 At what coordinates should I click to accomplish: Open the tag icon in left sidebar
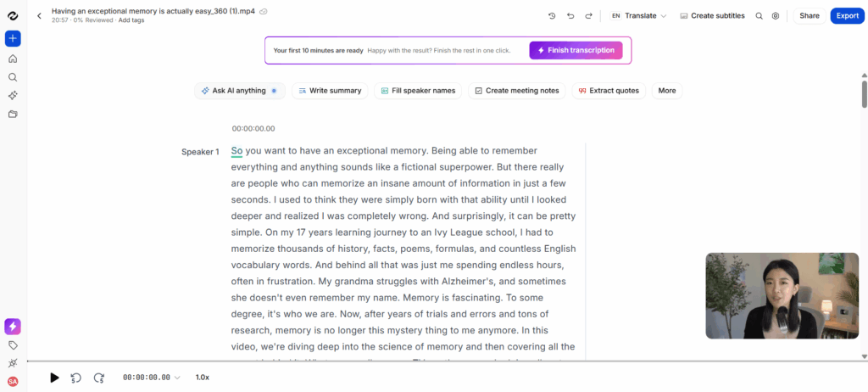click(13, 345)
